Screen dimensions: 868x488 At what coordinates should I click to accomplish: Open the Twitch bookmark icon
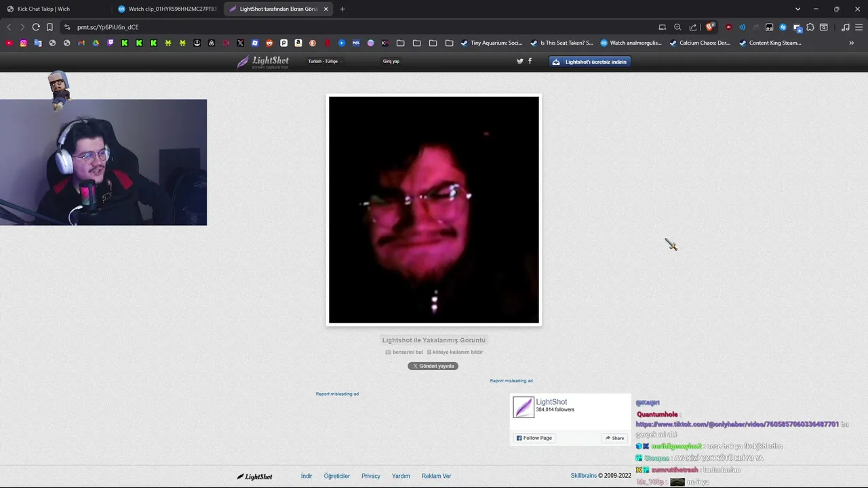point(111,43)
